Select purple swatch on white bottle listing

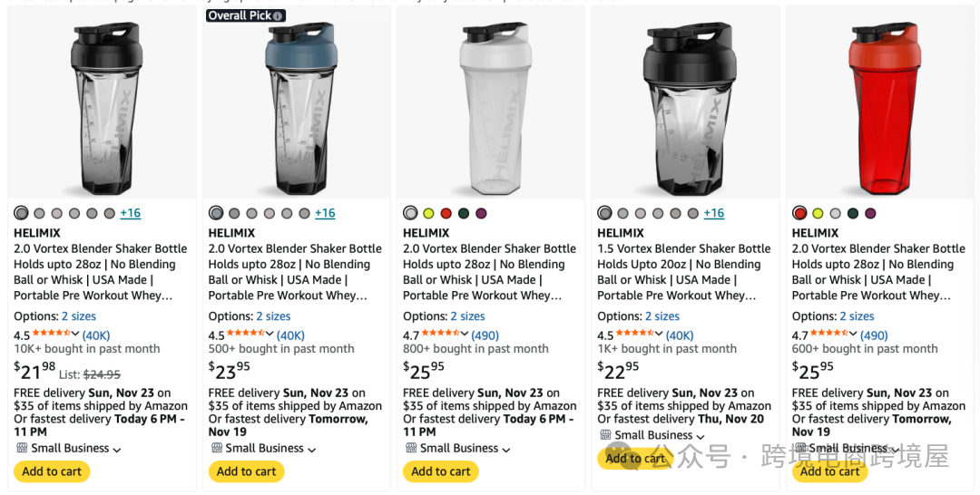(x=481, y=213)
